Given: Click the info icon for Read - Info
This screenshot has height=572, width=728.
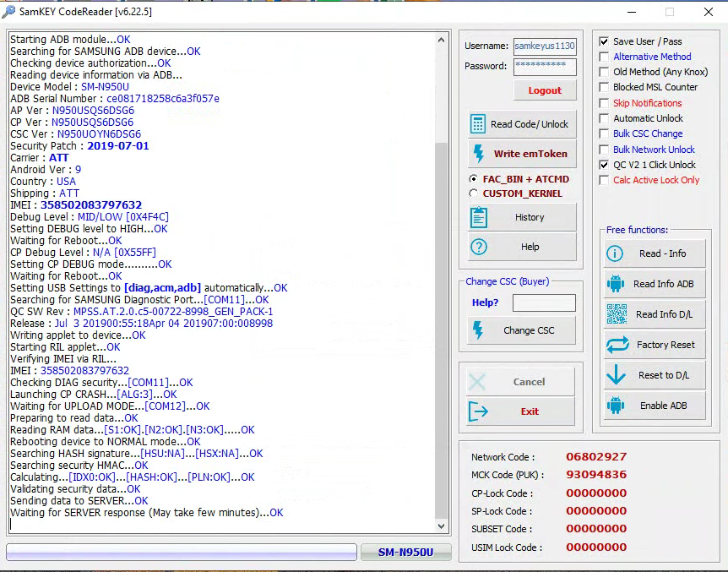Looking at the screenshot, I should (x=616, y=253).
